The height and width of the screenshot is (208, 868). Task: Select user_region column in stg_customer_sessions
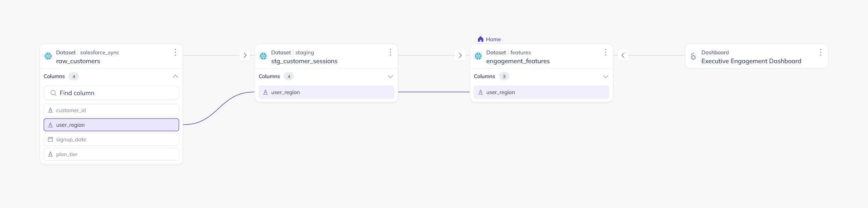(326, 92)
